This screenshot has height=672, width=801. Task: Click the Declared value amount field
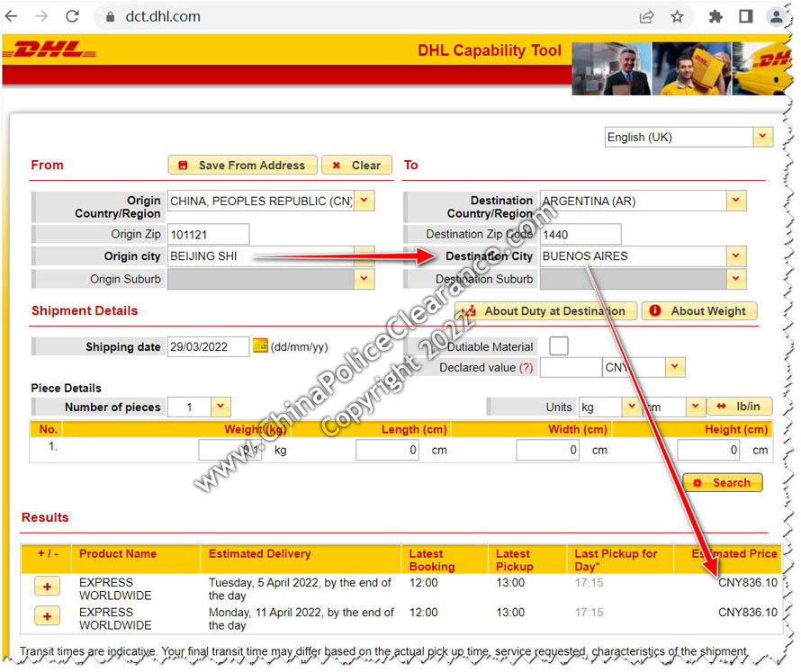click(x=571, y=367)
